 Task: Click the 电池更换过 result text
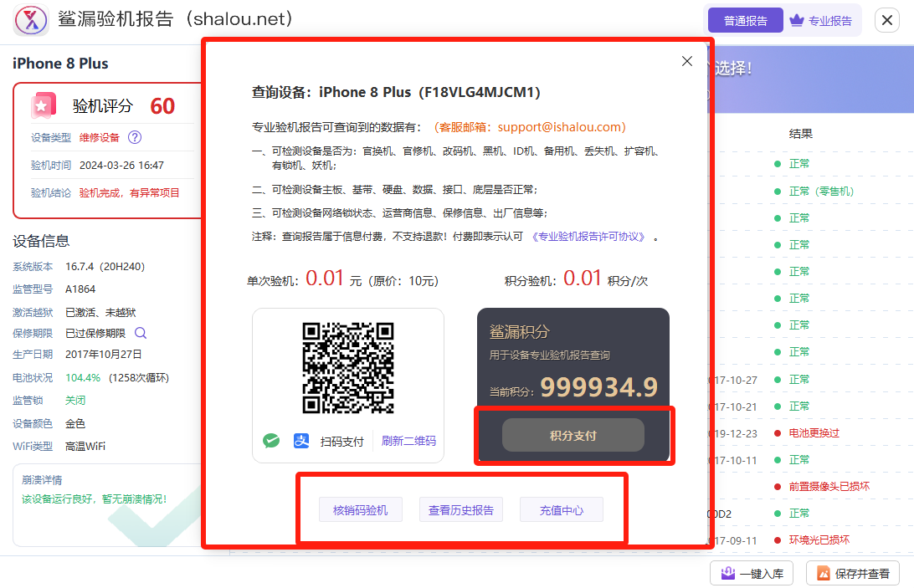click(x=814, y=433)
